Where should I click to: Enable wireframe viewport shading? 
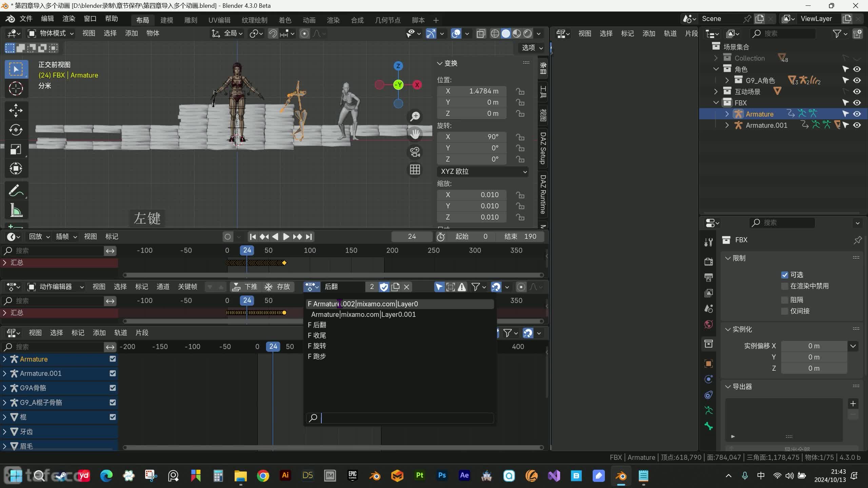(495, 34)
